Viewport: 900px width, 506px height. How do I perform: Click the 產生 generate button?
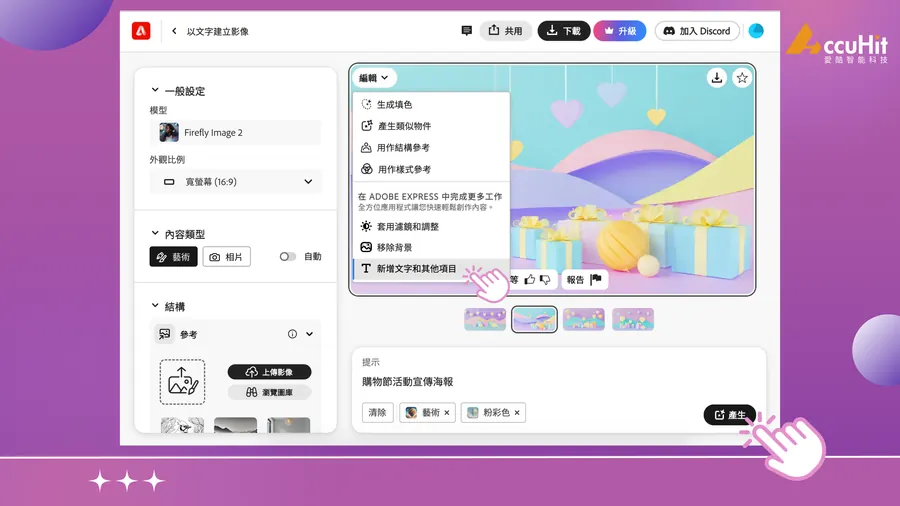(x=730, y=414)
